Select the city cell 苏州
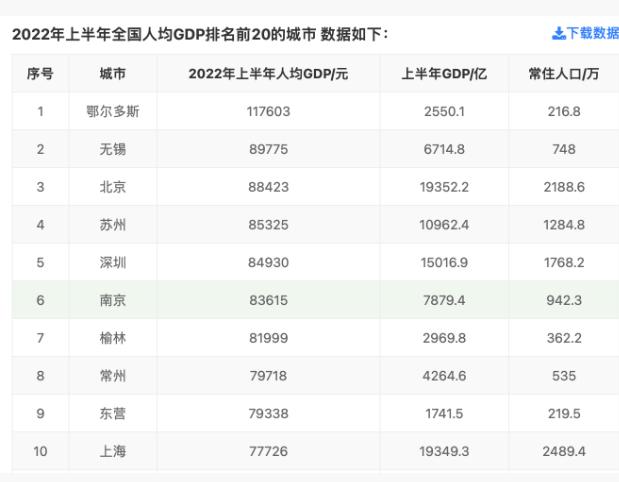The height and width of the screenshot is (482, 619). click(x=113, y=225)
